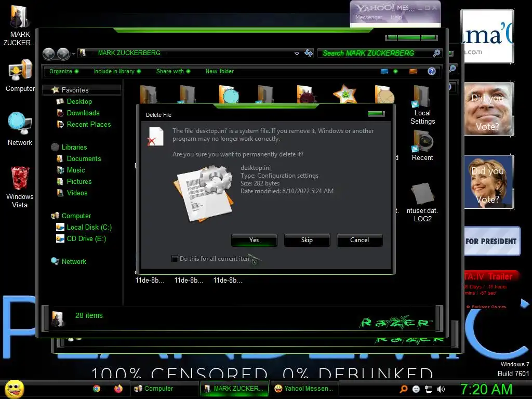This screenshot has width=532, height=399.
Task: Select Downloads in Favorites
Action: point(83,113)
